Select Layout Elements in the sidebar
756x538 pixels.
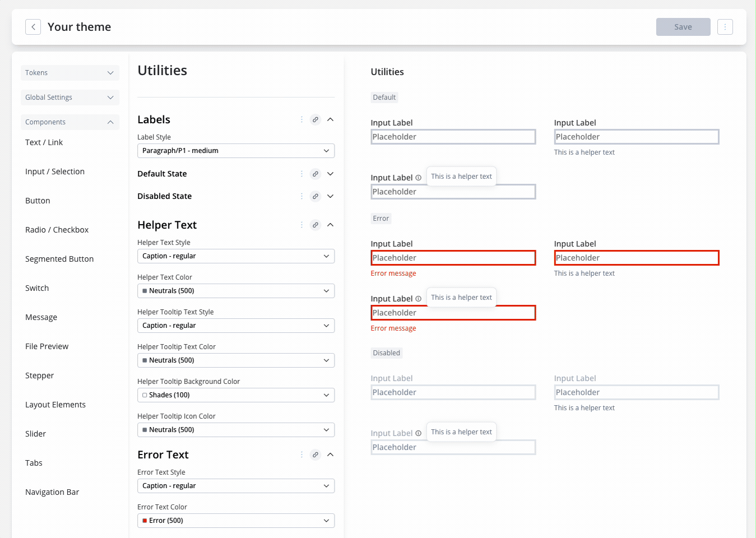pyautogui.click(x=55, y=405)
